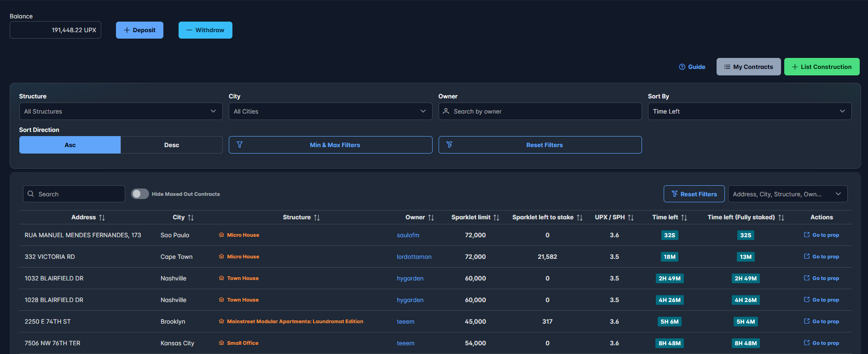The width and height of the screenshot is (868, 354).
Task: Open Min & Max Filters
Action: [x=330, y=145]
